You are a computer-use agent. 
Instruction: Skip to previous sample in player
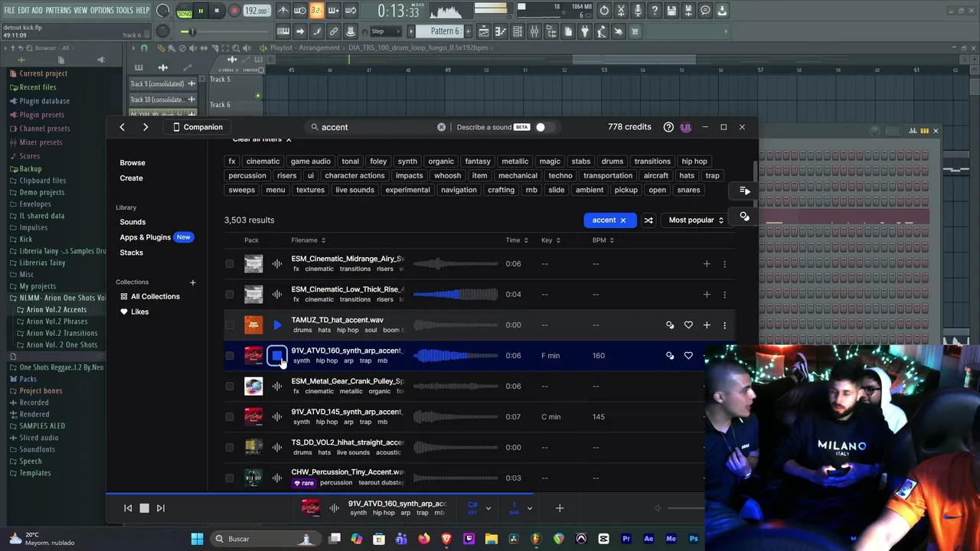128,508
